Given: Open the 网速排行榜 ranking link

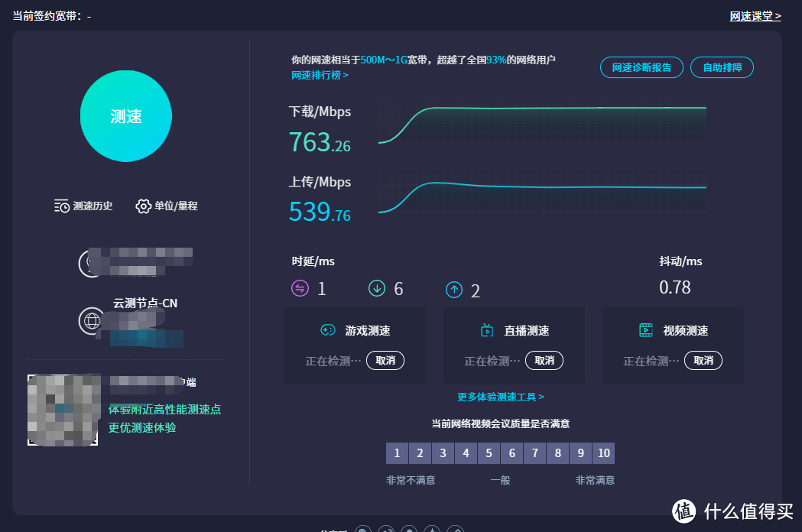Looking at the screenshot, I should 319,74.
